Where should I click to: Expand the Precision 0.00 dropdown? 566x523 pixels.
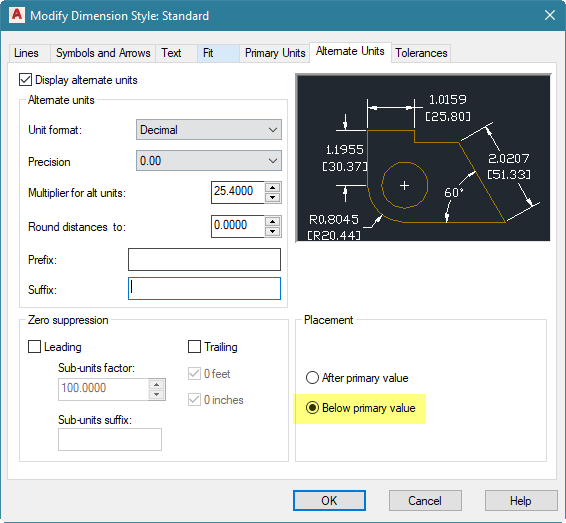pos(209,161)
